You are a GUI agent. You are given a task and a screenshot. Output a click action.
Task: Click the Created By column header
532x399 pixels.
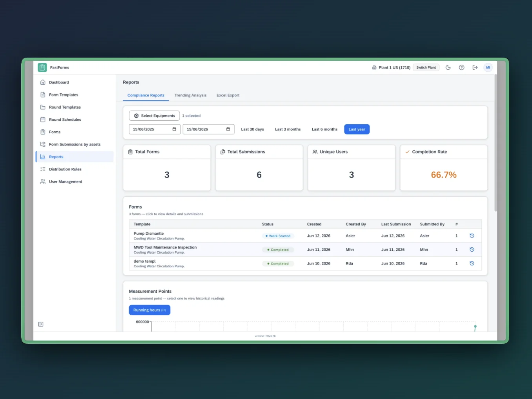point(355,224)
